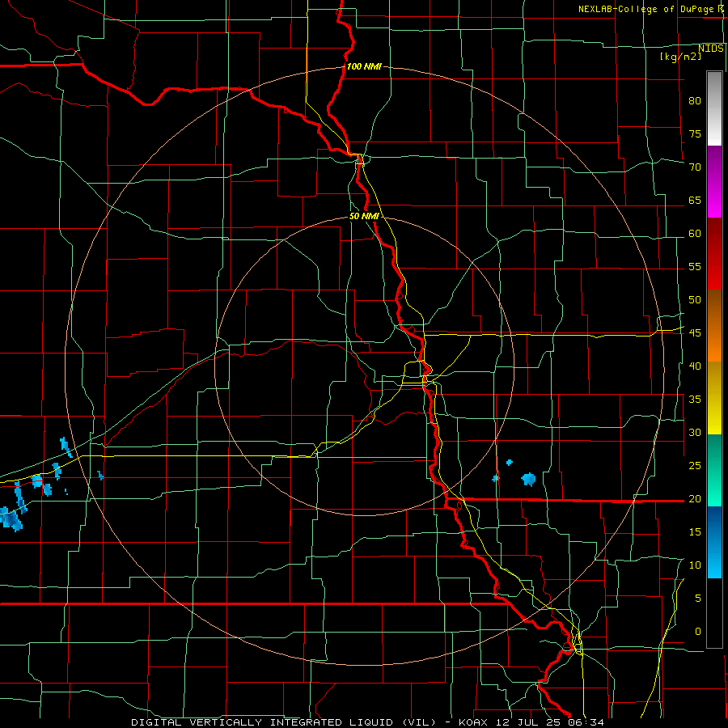Screen dimensions: 728x728
Task: Click the 50 NMI range ring label
Action: (x=365, y=216)
